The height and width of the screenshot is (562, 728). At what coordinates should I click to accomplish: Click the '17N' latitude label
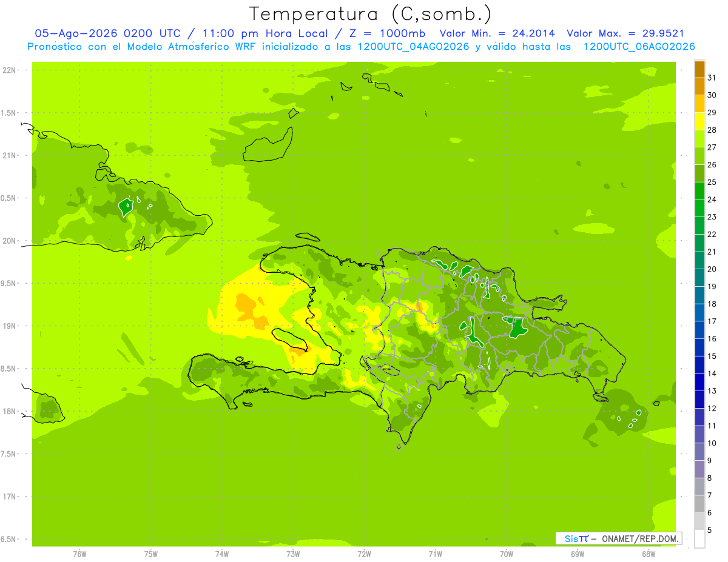(10, 497)
